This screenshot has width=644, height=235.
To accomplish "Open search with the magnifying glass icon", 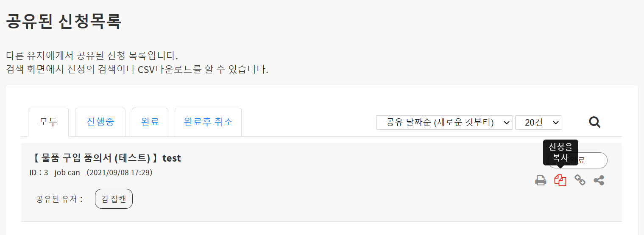I will (594, 123).
